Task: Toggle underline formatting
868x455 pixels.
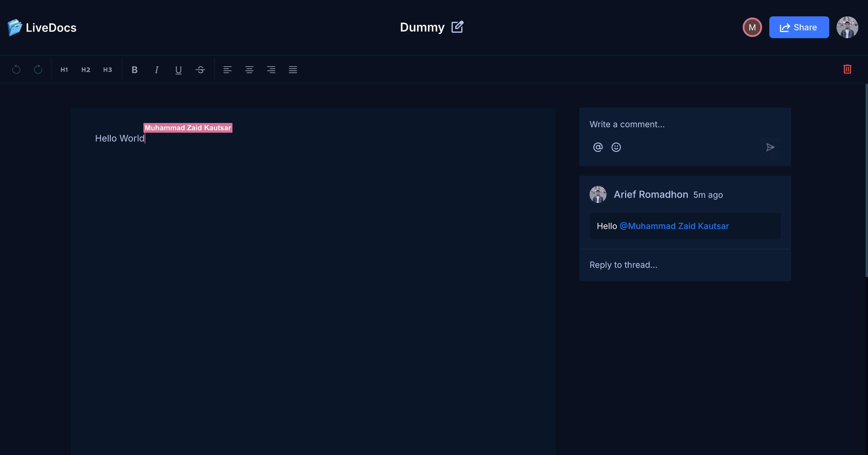Action: (178, 69)
